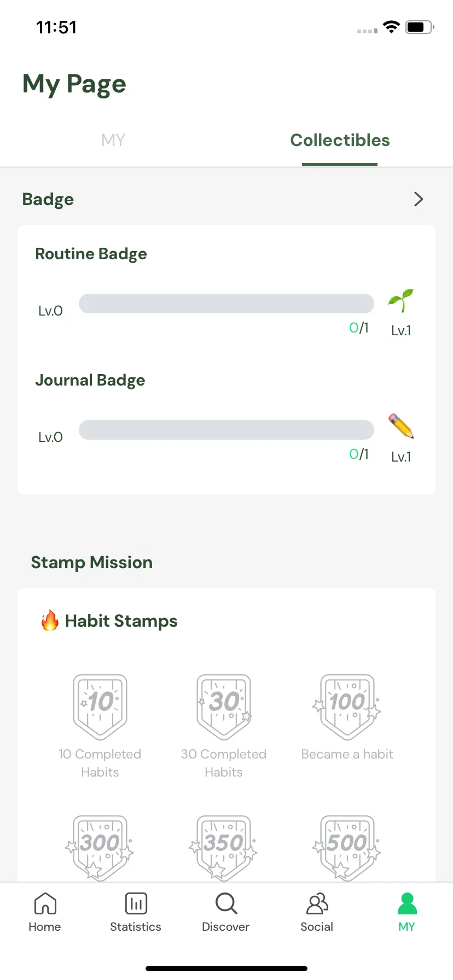Select the 30 Completed Habits stamp
Screen dimensions: 453x980
(x=224, y=707)
